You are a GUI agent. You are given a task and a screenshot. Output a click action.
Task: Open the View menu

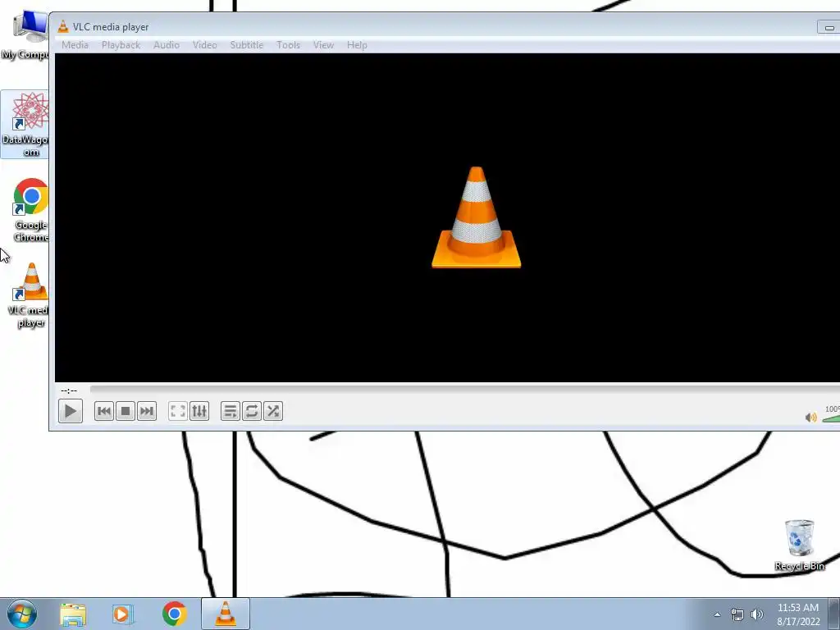pos(323,45)
